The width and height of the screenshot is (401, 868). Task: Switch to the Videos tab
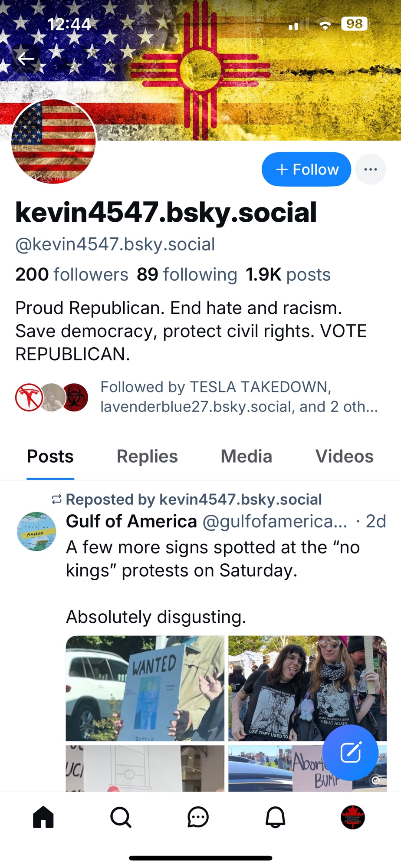tap(344, 457)
